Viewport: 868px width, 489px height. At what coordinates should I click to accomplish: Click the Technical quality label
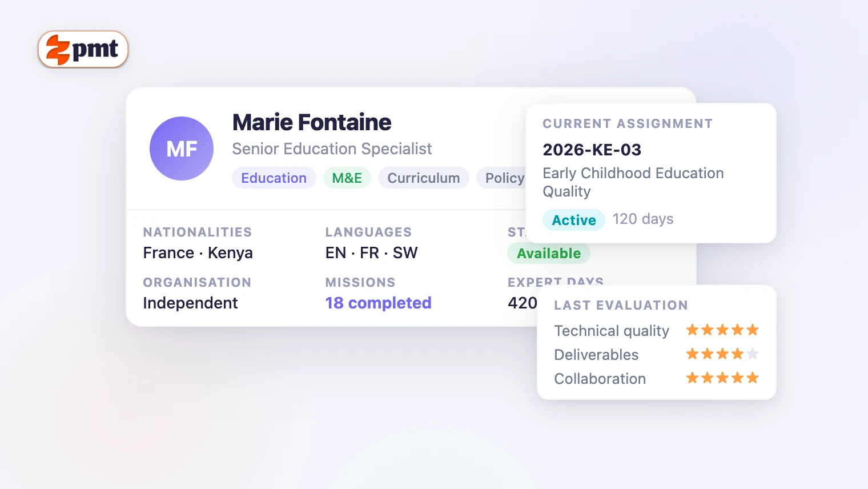click(612, 331)
